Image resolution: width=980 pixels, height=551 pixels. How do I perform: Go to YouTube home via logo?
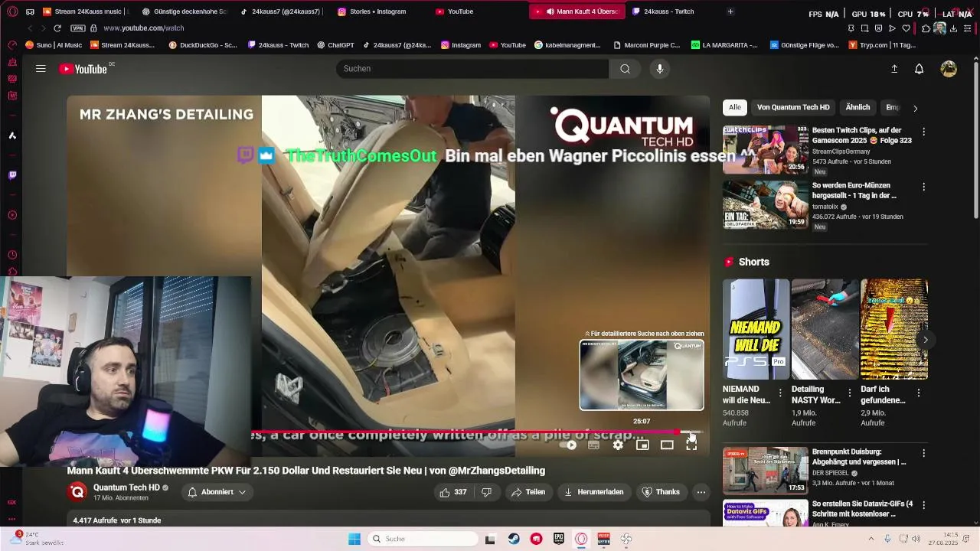pos(84,69)
